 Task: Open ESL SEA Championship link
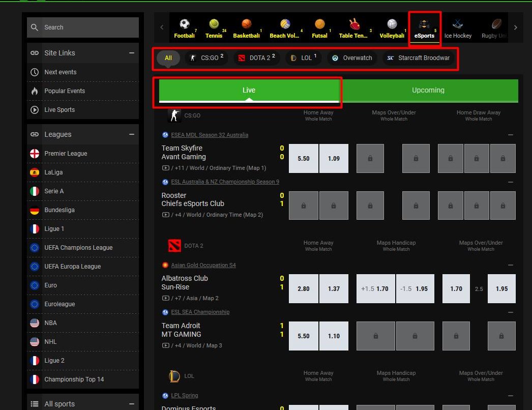(x=200, y=312)
